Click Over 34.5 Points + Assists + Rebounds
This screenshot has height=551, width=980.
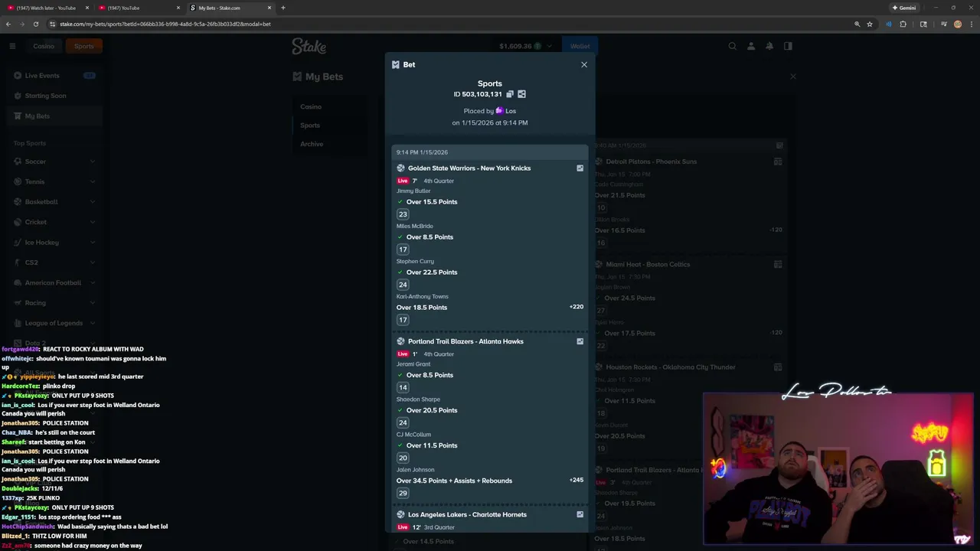point(454,481)
